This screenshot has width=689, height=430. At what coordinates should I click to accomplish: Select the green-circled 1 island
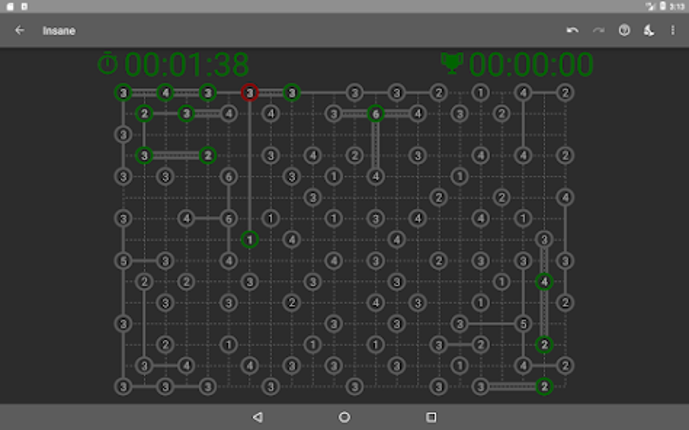click(x=250, y=239)
